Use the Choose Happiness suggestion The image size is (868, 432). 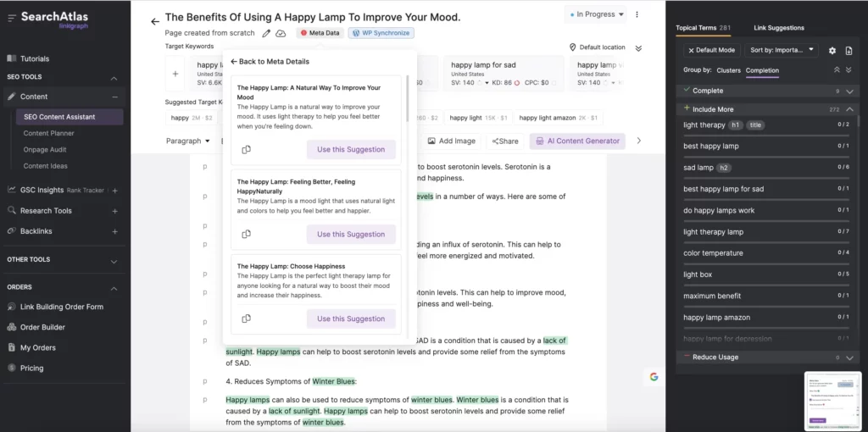point(351,318)
